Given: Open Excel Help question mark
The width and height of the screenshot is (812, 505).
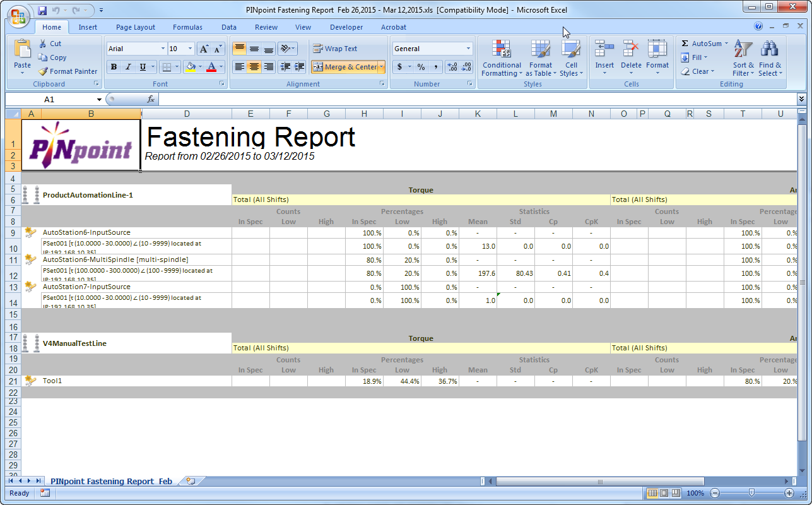Looking at the screenshot, I should tap(758, 27).
